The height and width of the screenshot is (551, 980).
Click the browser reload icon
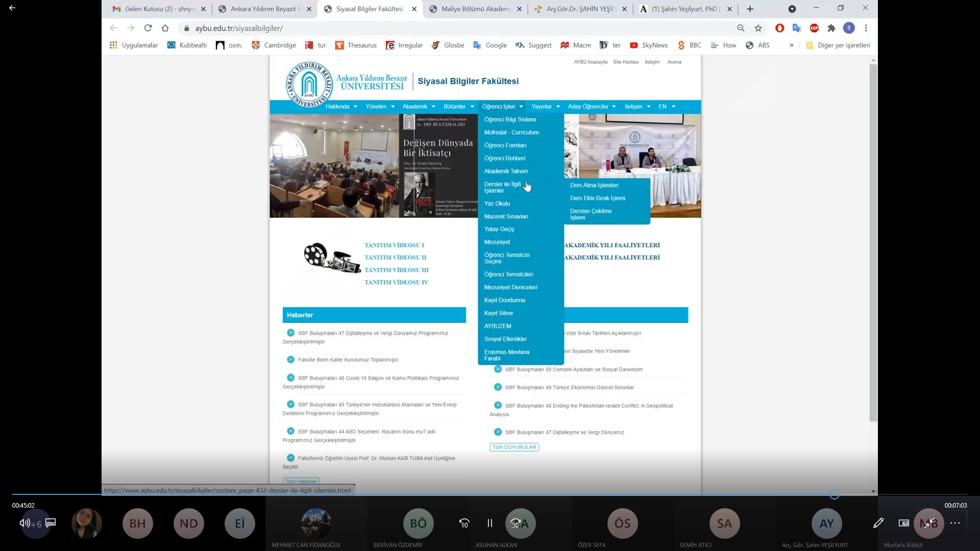(148, 28)
